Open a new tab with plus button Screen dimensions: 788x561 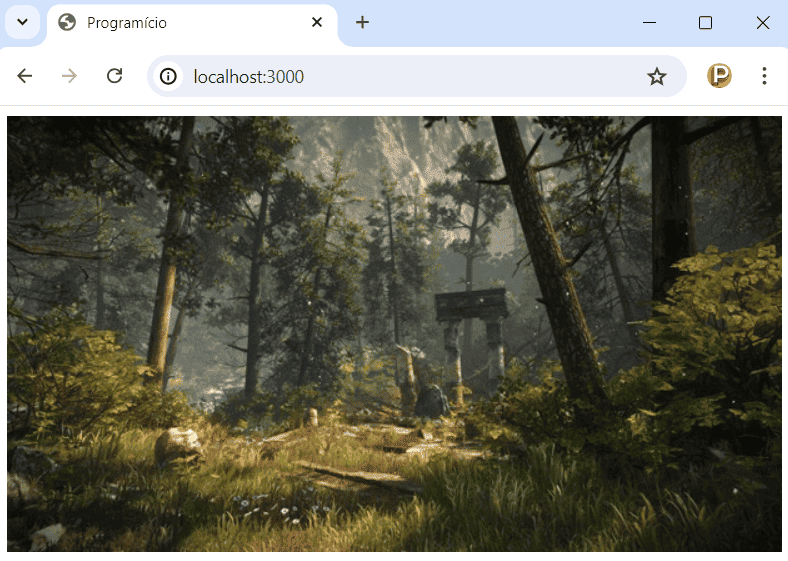click(x=362, y=22)
